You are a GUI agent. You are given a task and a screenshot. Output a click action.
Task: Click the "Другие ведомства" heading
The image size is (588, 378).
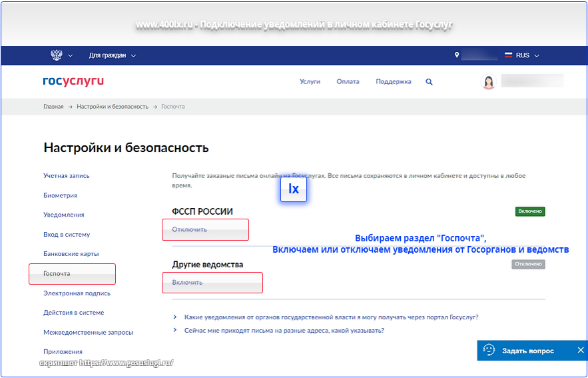207,264
